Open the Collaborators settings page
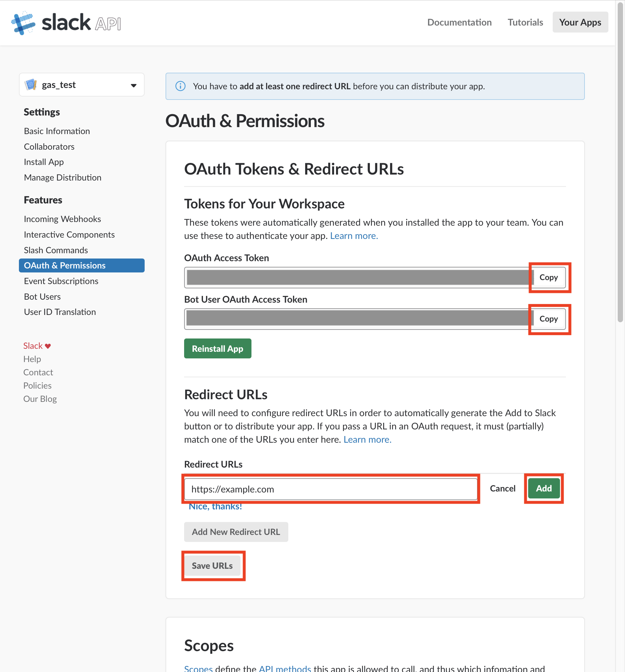 click(49, 146)
